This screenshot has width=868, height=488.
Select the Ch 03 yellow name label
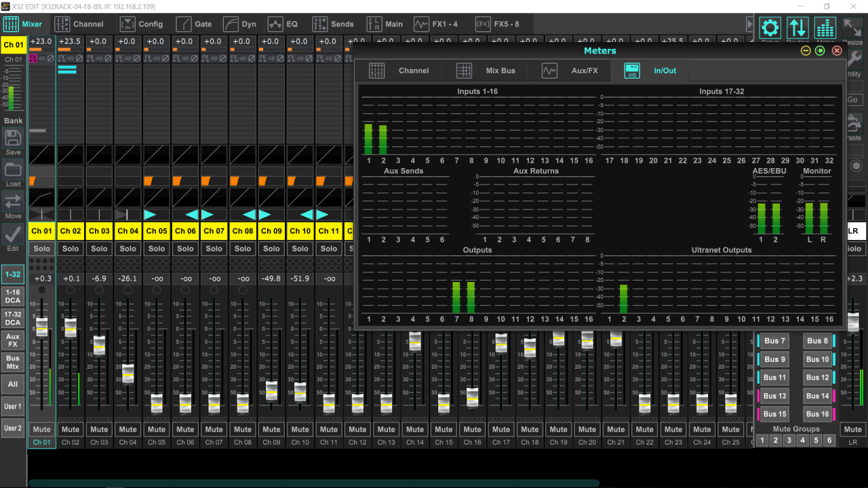99,231
